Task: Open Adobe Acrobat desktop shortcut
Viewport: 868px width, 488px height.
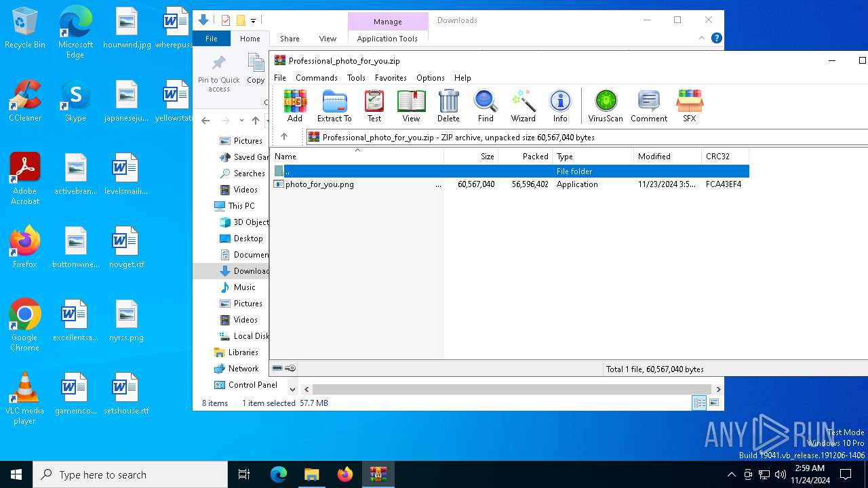Action: (25, 179)
